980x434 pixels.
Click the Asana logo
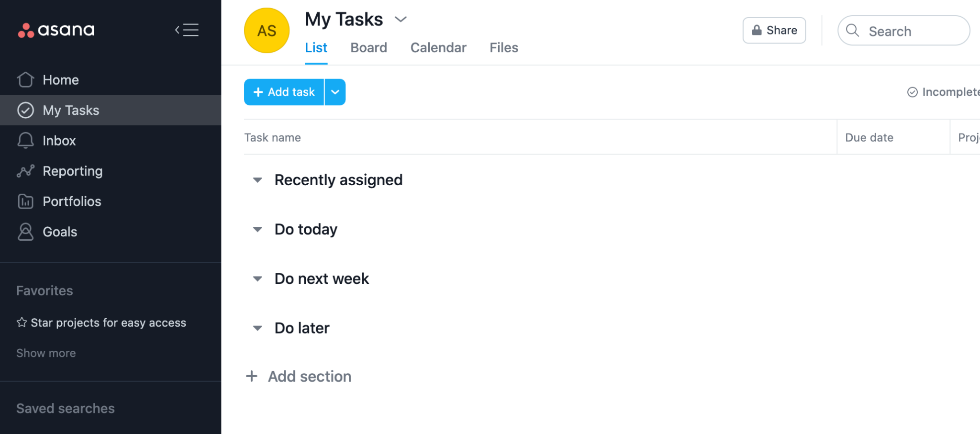click(x=56, y=30)
